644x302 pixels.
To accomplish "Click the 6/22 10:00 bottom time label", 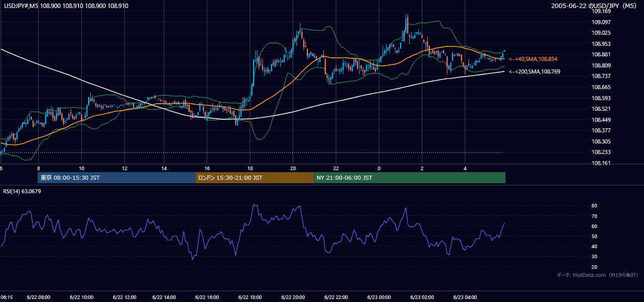I will 81,297.
